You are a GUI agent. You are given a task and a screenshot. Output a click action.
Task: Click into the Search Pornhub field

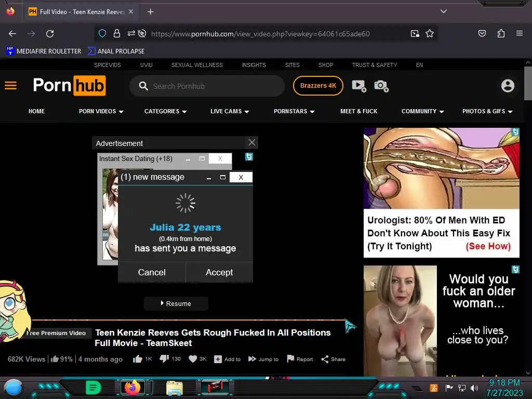tap(207, 86)
